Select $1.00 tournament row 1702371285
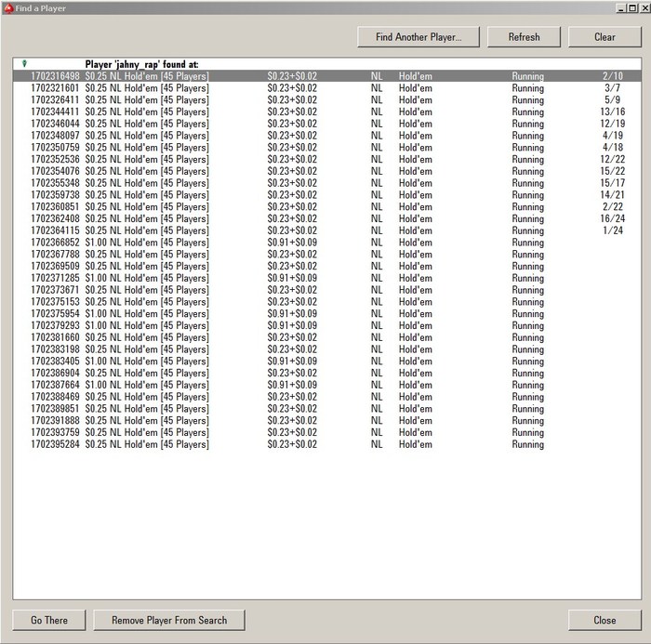The height and width of the screenshot is (644, 651). (327, 278)
